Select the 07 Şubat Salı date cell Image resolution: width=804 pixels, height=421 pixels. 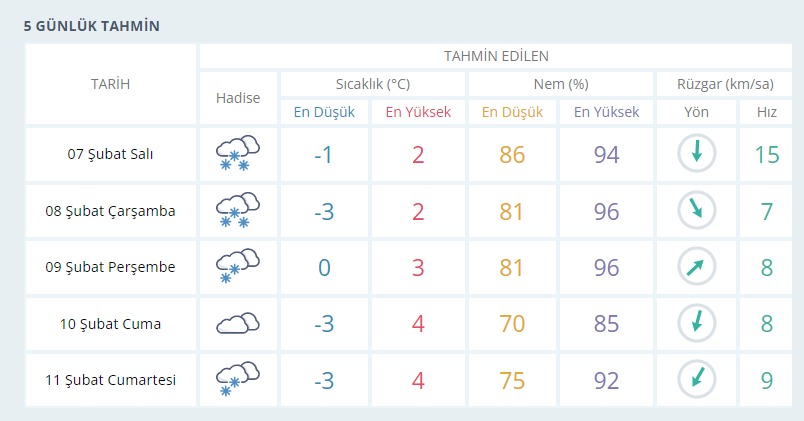[x=110, y=154]
